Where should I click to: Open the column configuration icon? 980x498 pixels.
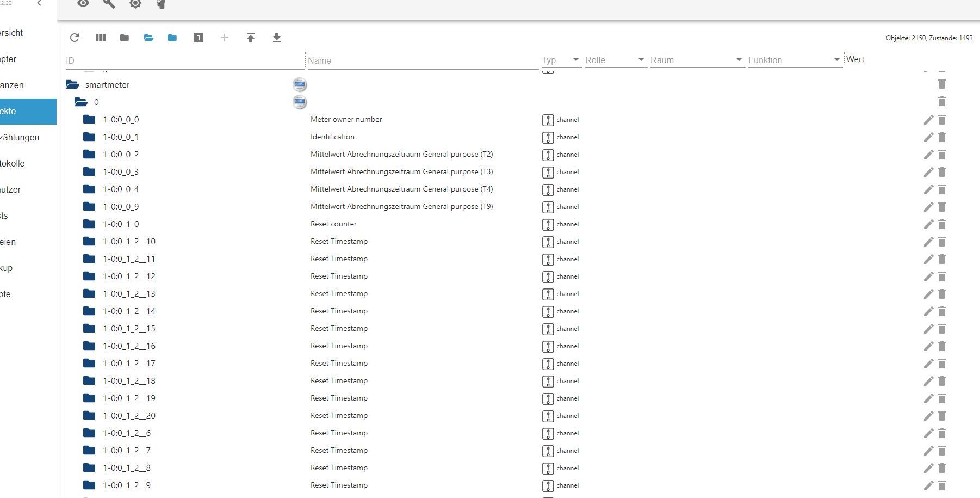pyautogui.click(x=101, y=38)
